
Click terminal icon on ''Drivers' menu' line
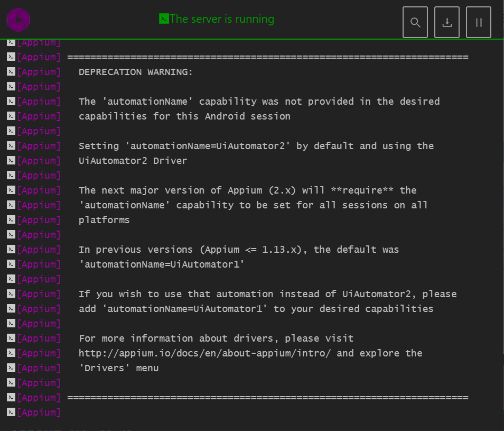click(11, 368)
